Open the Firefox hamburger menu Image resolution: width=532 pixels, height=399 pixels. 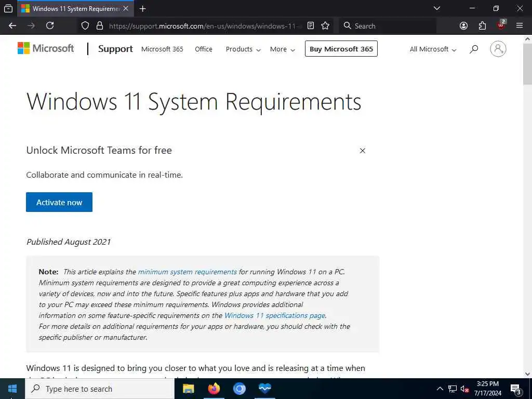coord(520,26)
